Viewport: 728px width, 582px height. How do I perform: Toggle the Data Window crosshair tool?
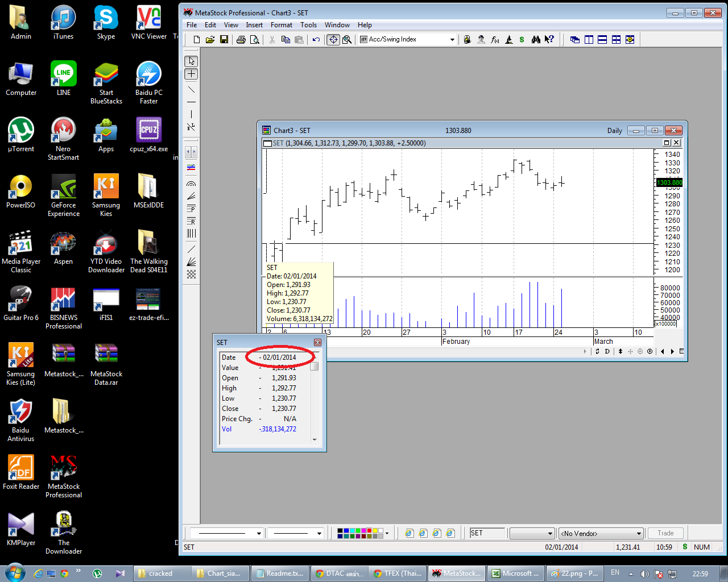tap(333, 40)
